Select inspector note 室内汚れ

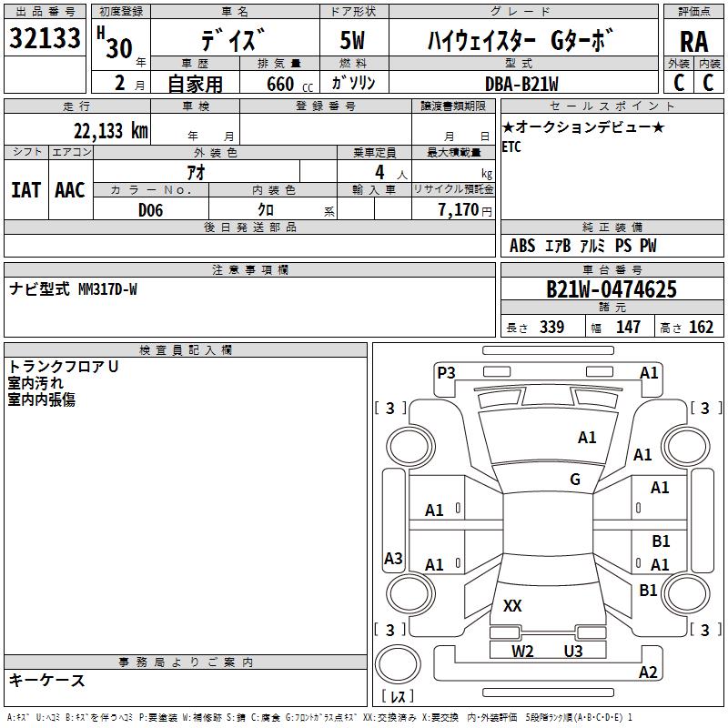pos(35,383)
